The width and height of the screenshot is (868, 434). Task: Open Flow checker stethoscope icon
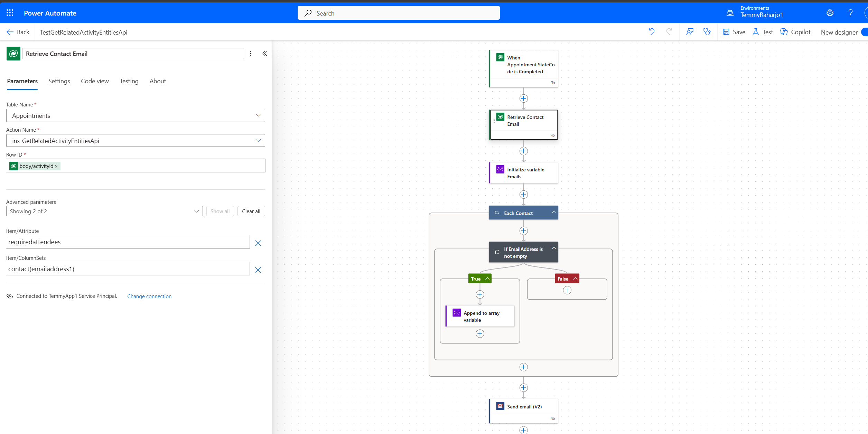(x=707, y=32)
